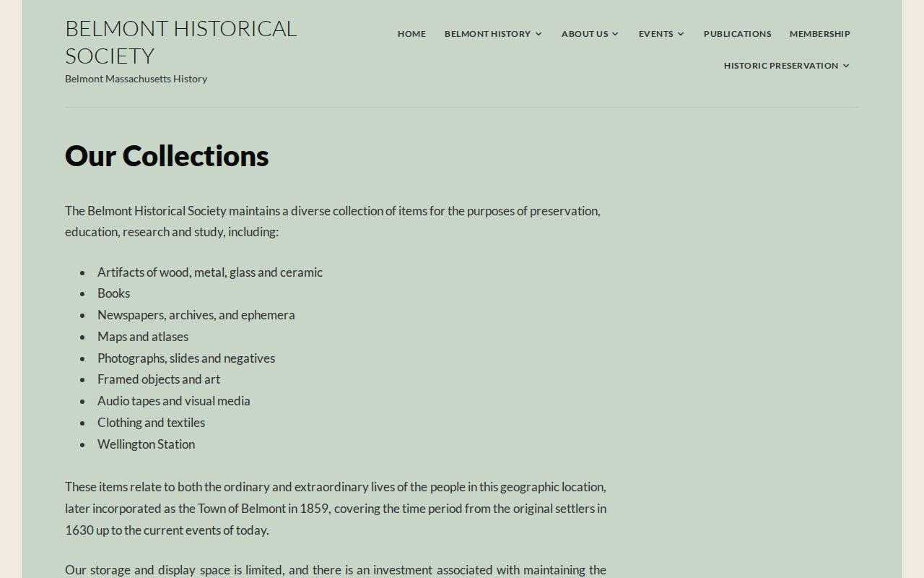Open the Belmont Historical Society site title link
This screenshot has width=924, height=578.
pyautogui.click(x=181, y=42)
